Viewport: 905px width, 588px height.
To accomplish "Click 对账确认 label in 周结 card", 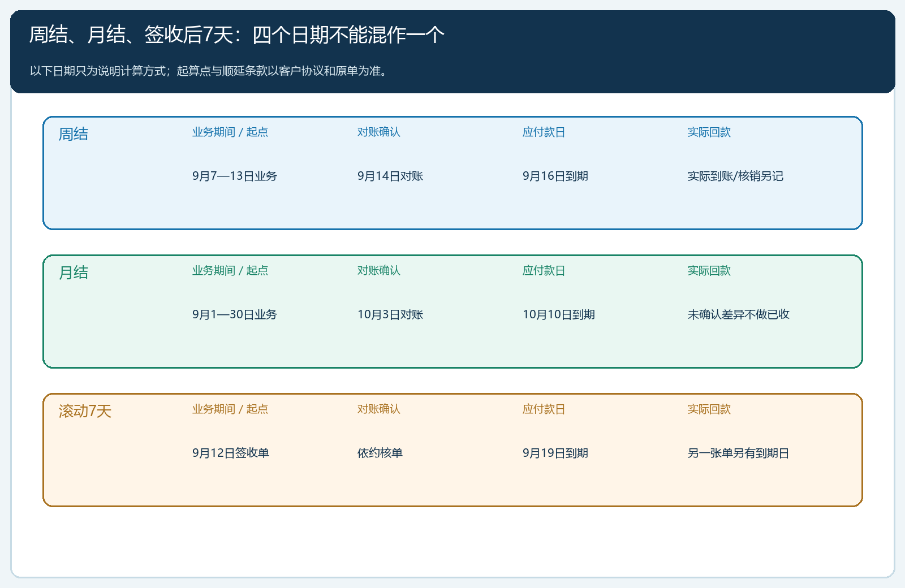I will [x=379, y=132].
